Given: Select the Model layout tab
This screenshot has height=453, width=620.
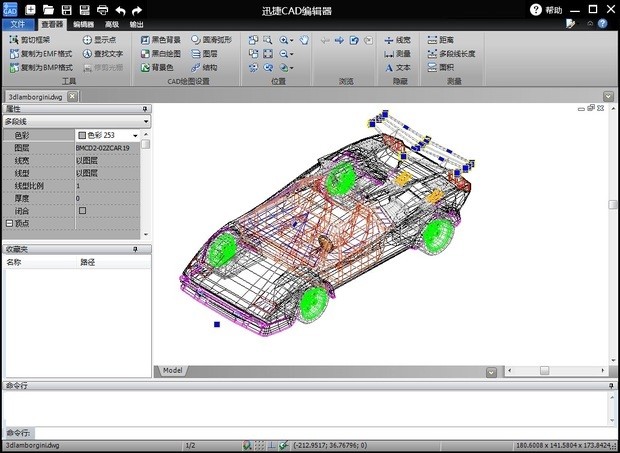Looking at the screenshot, I should point(173,371).
